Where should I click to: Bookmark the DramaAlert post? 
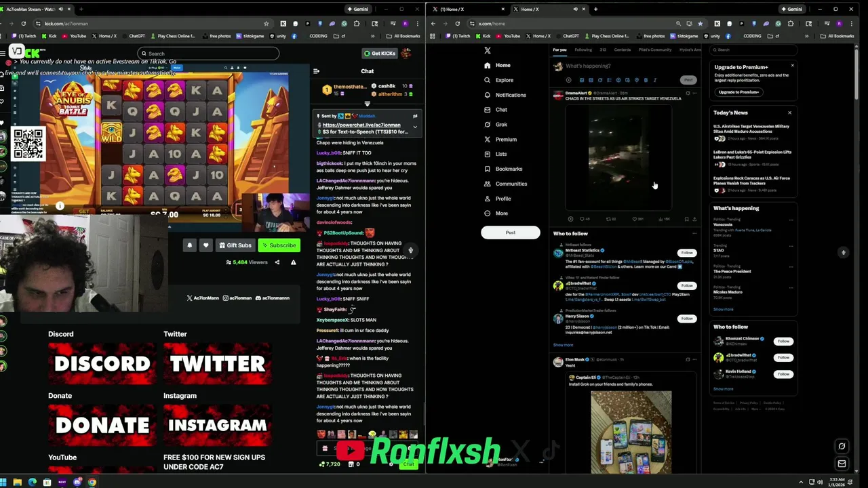tap(686, 219)
